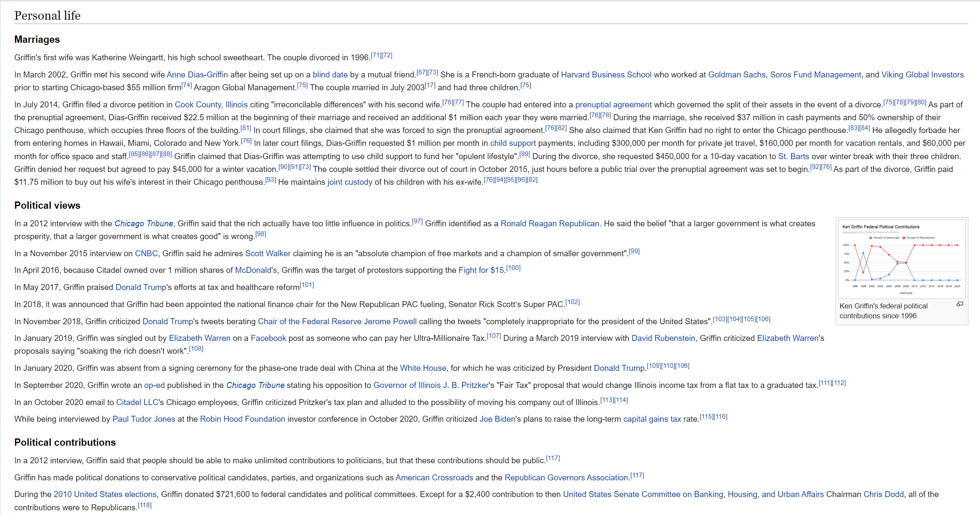Follow the Facebook link
This screenshot has height=515, width=980.
pos(268,338)
